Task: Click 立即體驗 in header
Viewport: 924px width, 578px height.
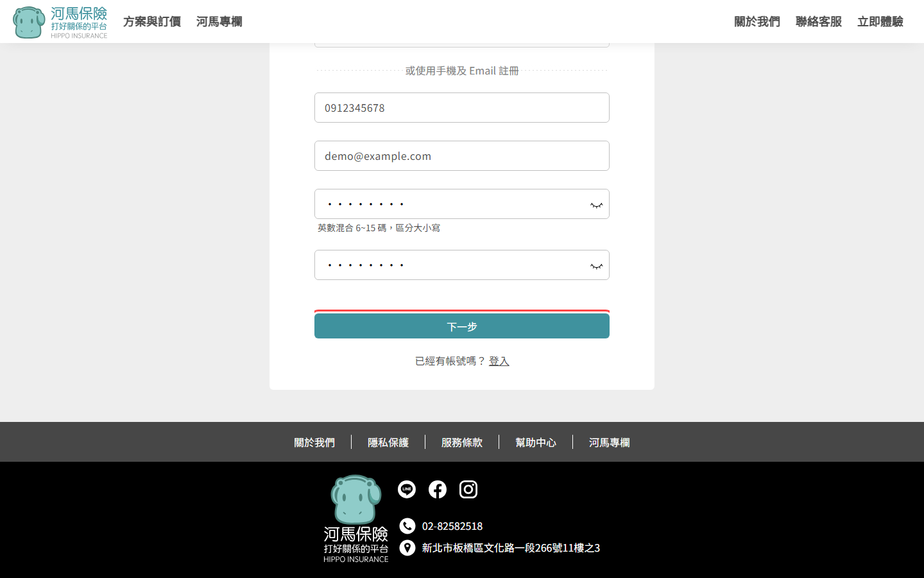Action: click(x=880, y=22)
